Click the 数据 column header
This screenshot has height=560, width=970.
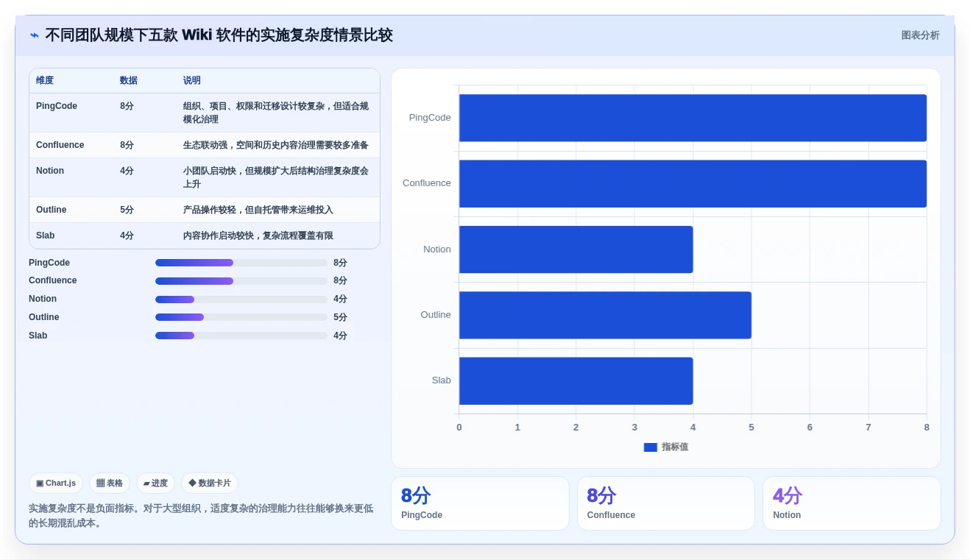pyautogui.click(x=129, y=81)
